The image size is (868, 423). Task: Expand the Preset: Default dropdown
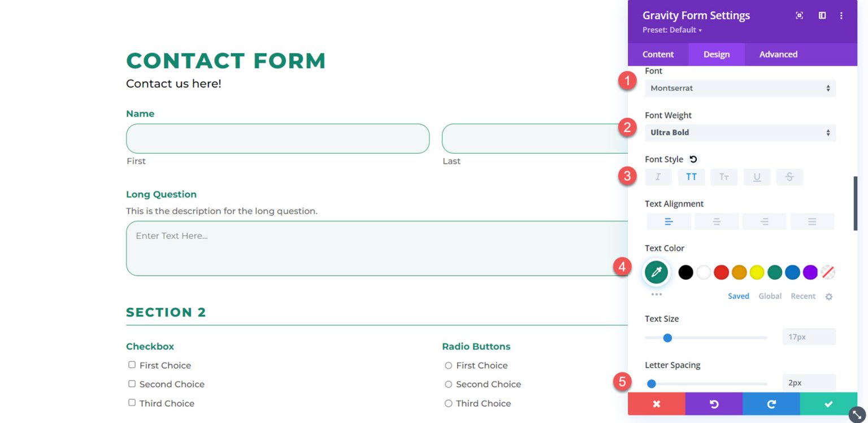pyautogui.click(x=672, y=29)
